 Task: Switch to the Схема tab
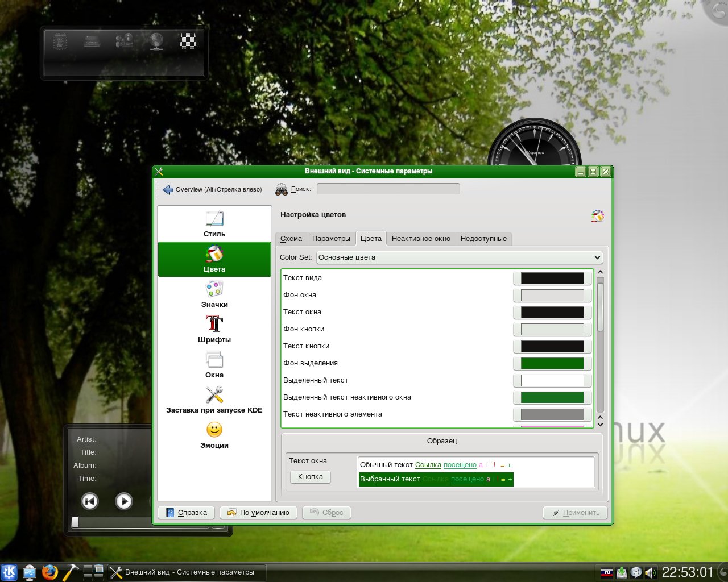tap(291, 239)
